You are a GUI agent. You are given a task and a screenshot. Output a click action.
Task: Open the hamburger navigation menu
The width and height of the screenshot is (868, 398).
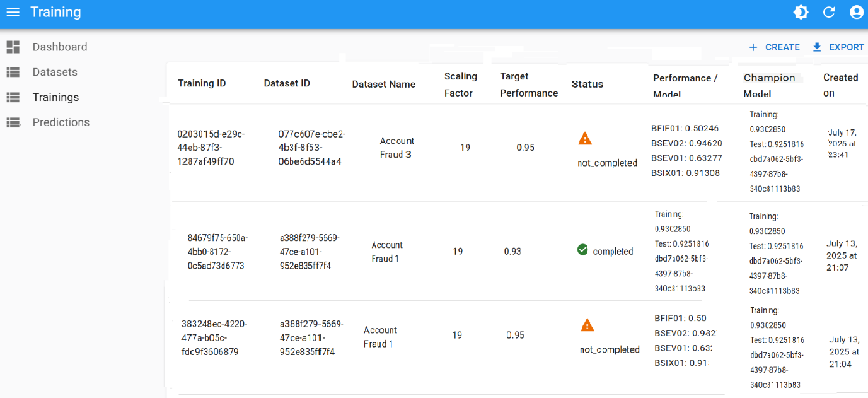[13, 13]
